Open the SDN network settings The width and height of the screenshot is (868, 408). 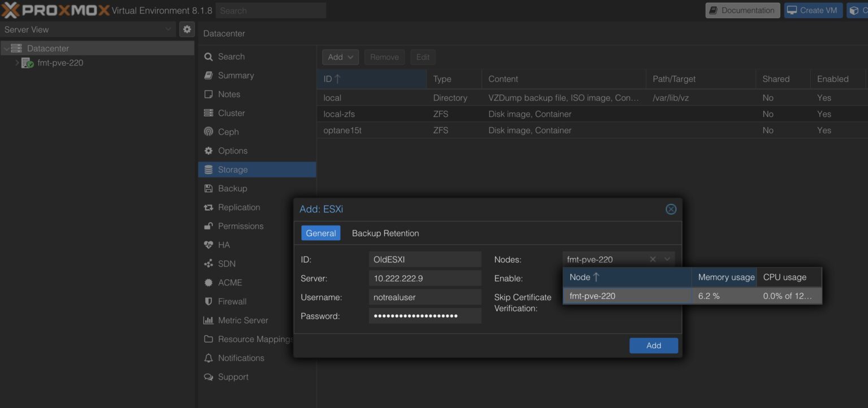click(x=227, y=263)
